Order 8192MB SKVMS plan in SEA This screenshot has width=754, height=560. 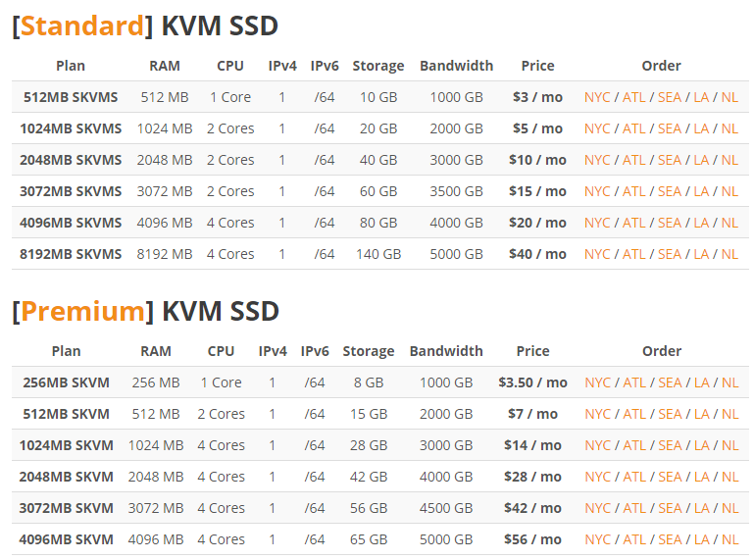(670, 254)
